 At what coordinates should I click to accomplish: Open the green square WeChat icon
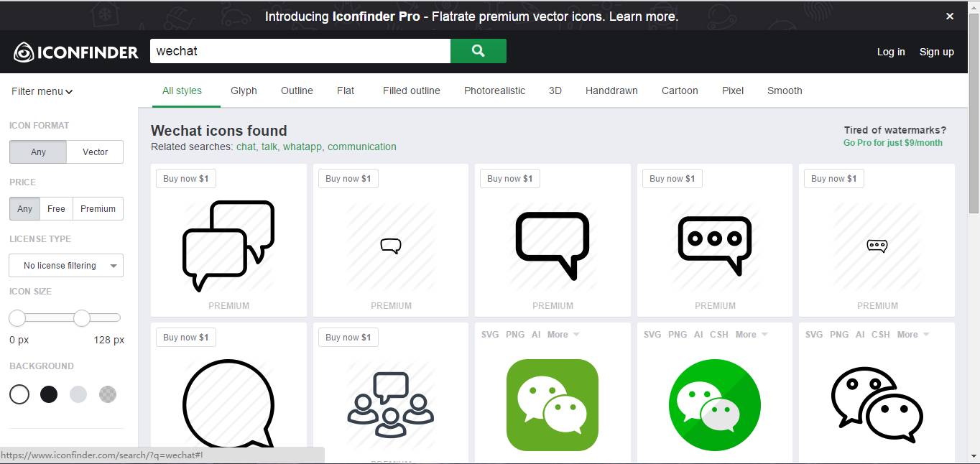tap(553, 405)
